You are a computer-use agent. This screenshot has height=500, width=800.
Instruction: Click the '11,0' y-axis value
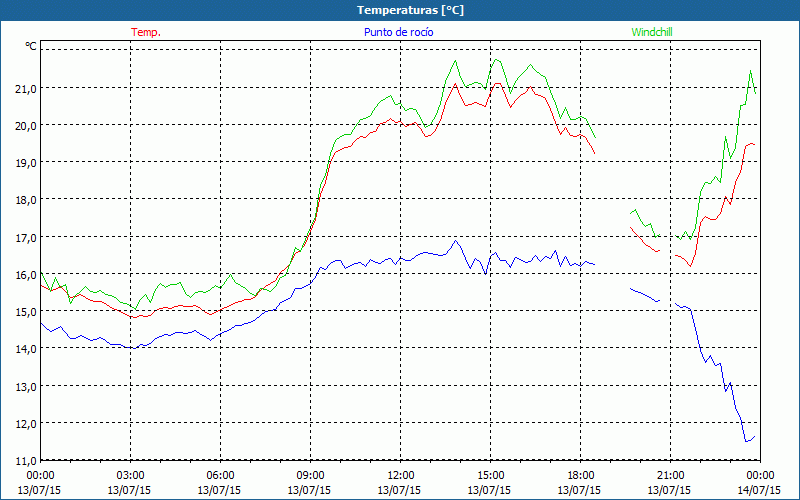pyautogui.click(x=27, y=461)
